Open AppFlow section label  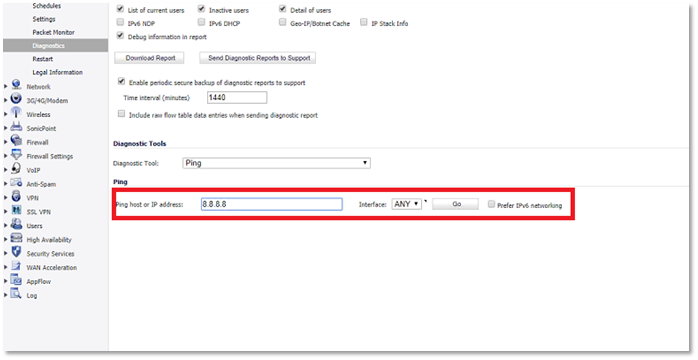39,282
